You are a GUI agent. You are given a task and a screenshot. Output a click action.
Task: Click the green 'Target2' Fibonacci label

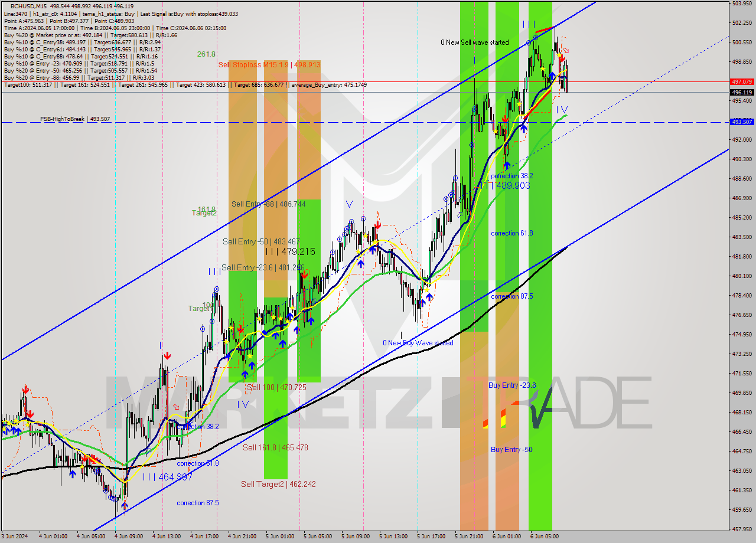pos(204,212)
